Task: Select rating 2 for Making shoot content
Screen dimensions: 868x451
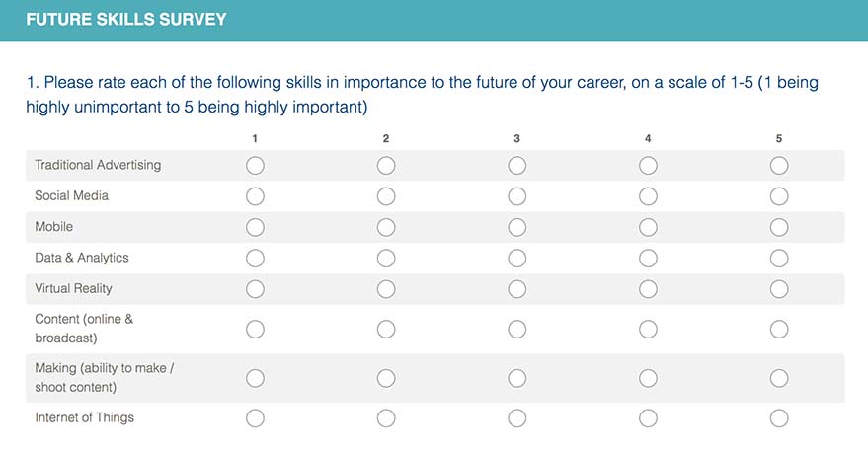Action: point(386,379)
